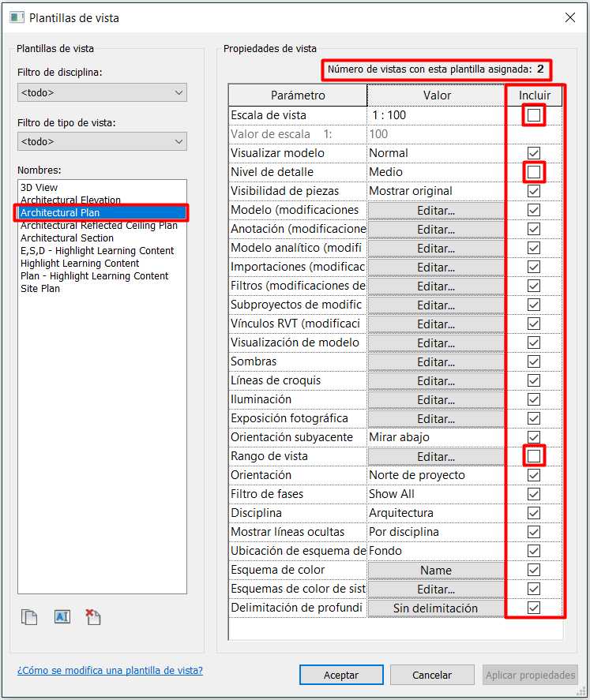590x700 pixels.
Task: Select the Site Plan template
Action: pyautogui.click(x=102, y=288)
